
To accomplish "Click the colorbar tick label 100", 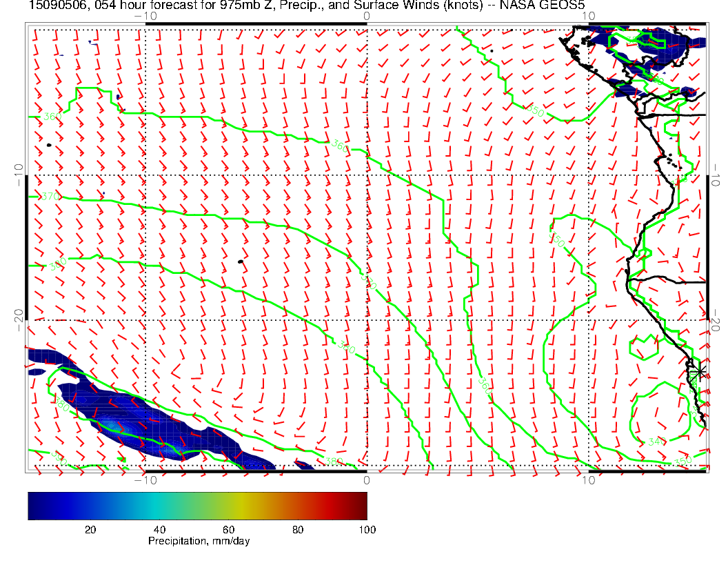I will [x=366, y=530].
